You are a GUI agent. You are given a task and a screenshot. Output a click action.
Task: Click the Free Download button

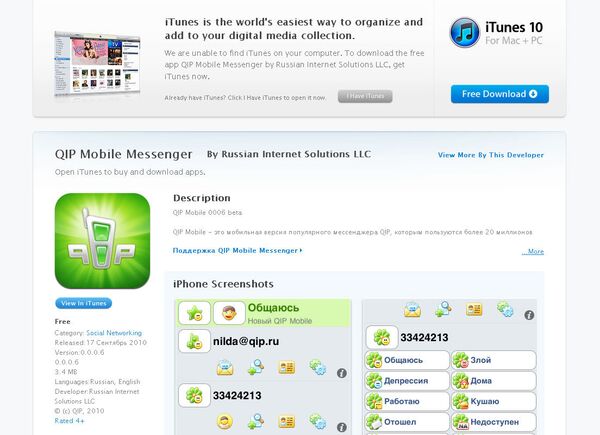pyautogui.click(x=500, y=94)
